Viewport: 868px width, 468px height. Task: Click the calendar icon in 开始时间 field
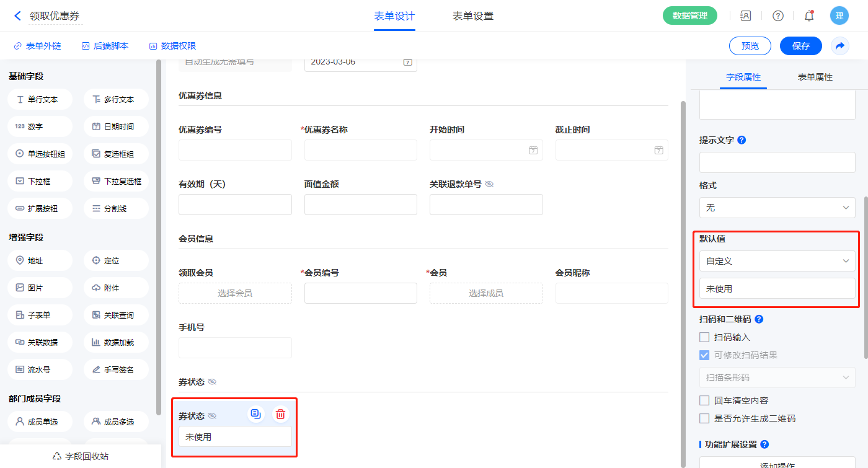(533, 150)
